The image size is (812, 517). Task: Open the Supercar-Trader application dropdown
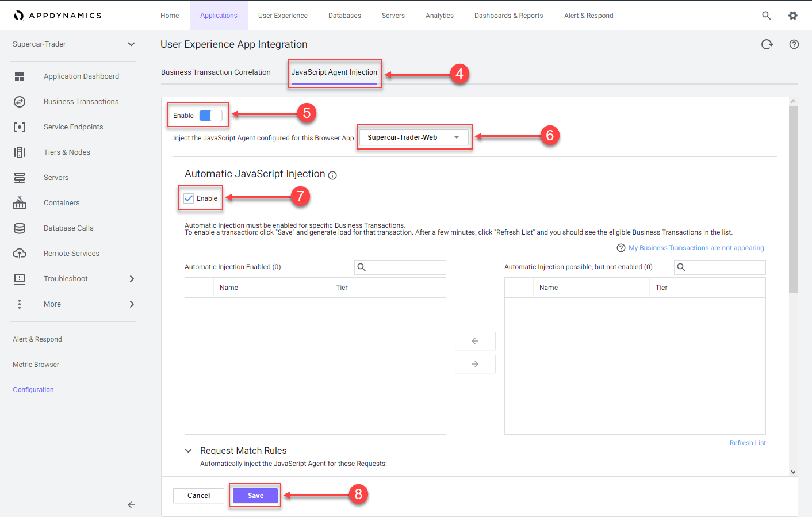(74, 44)
